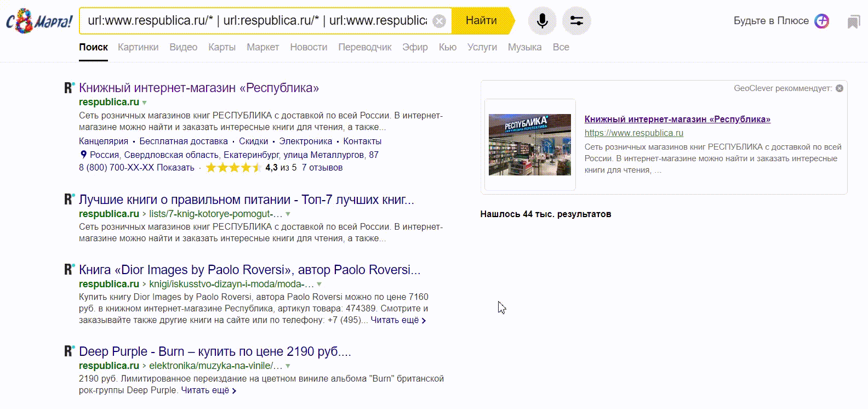
Task: Click favicon of Книжный интернет-магазин result
Action: click(69, 87)
